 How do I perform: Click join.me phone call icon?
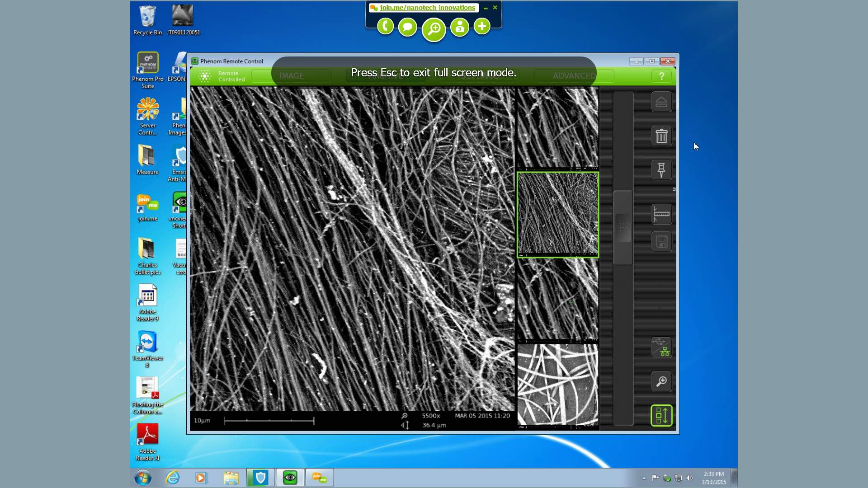(385, 26)
